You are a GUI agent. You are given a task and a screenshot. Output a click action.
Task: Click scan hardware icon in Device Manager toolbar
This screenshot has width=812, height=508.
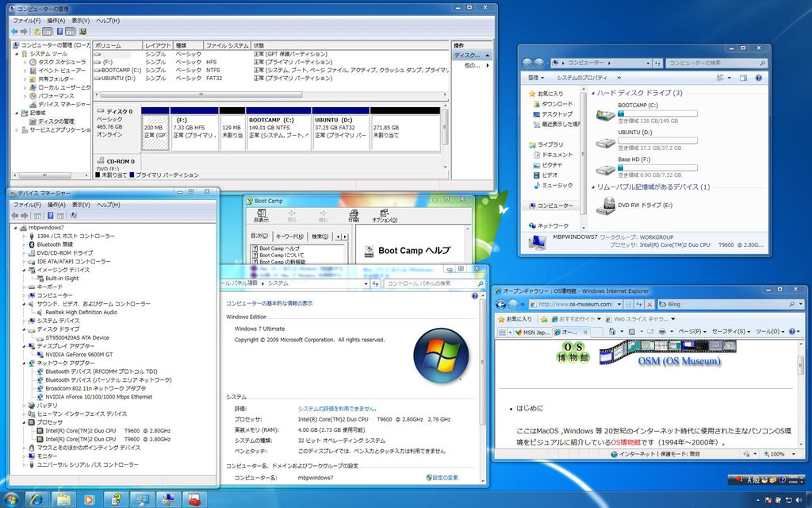tap(73, 216)
